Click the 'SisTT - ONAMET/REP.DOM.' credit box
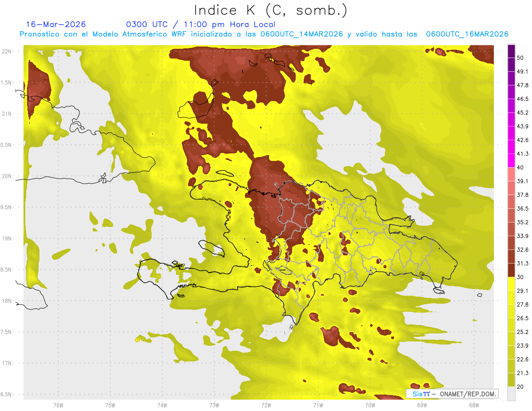 [x=452, y=394]
